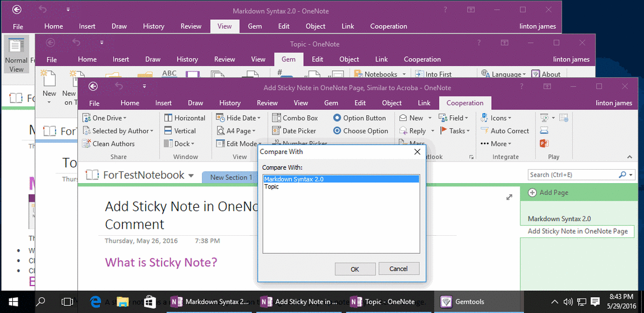The image size is (644, 313).
Task: Expand the More menu in Integrate
Action: (x=496, y=143)
